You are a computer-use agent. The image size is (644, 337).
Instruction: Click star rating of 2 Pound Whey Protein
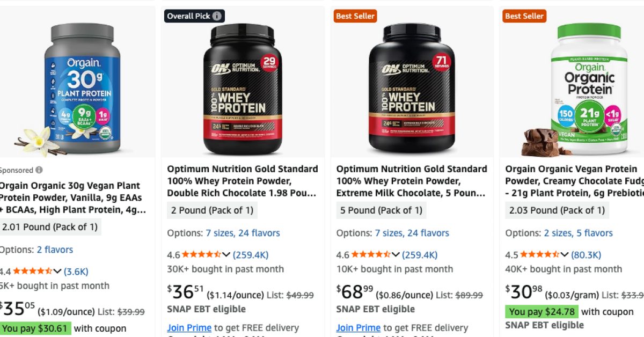[x=201, y=255]
